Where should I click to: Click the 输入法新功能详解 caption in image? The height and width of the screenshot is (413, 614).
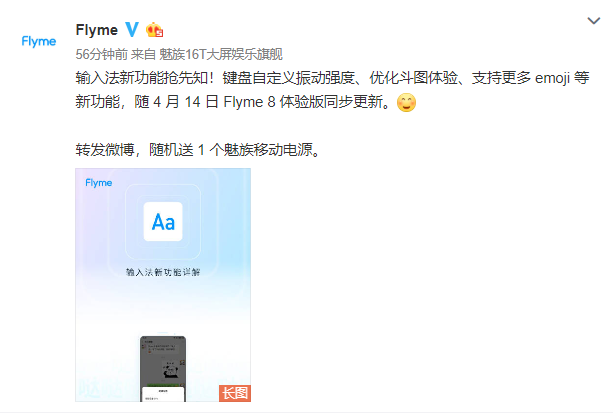click(x=163, y=272)
